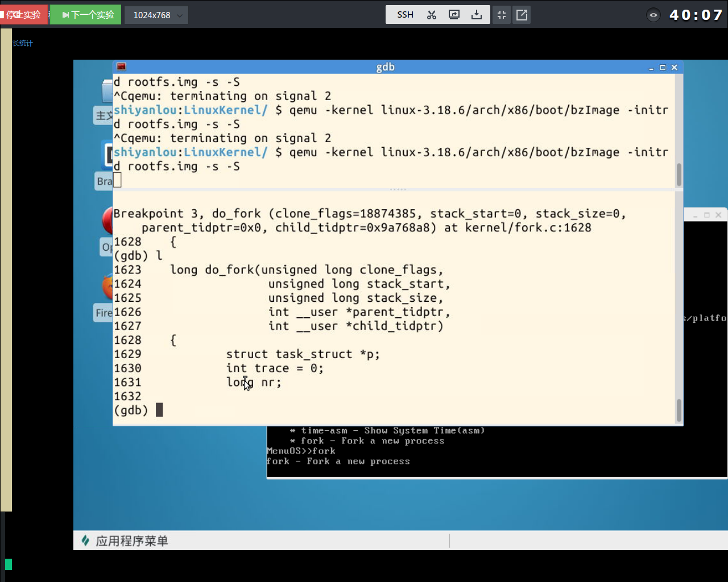Click the exit fullscreen arrows icon
Image resolution: width=728 pixels, height=582 pixels.
[x=502, y=15]
